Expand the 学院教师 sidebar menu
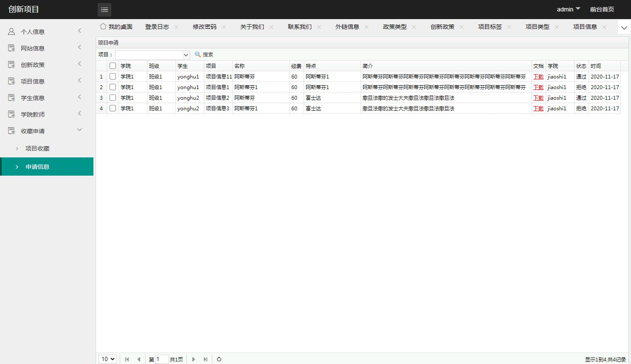Viewport: 631px width, 364px height. 79,113
